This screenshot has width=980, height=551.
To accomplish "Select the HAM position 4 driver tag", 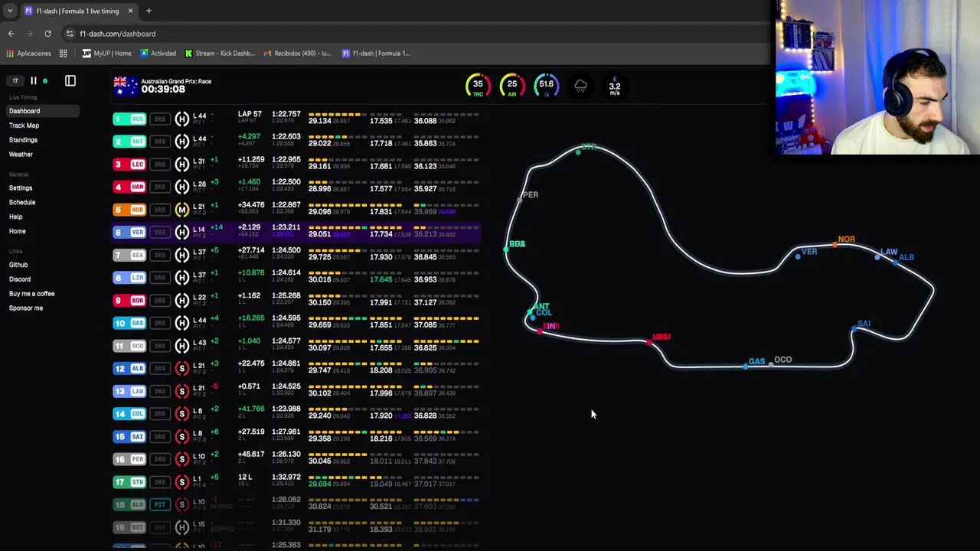I will click(129, 187).
